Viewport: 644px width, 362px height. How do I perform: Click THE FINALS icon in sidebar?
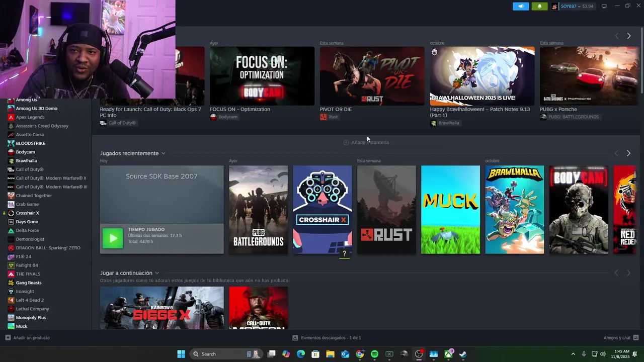[x=11, y=274]
